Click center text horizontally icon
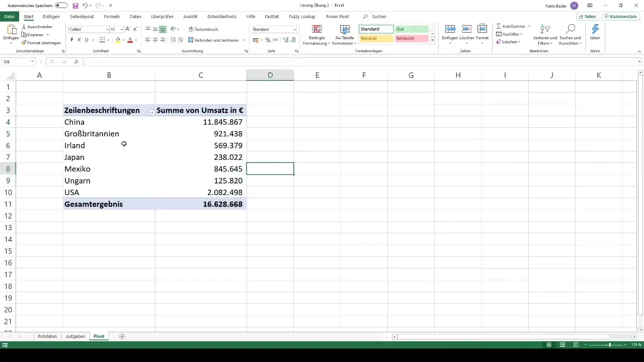The height and width of the screenshot is (362, 644). point(155,40)
